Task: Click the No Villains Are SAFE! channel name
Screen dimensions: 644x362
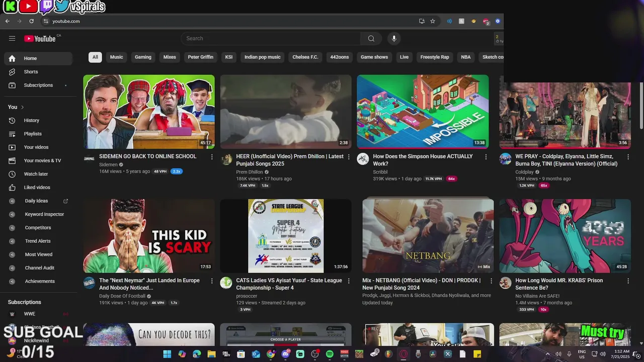Action: point(537,296)
